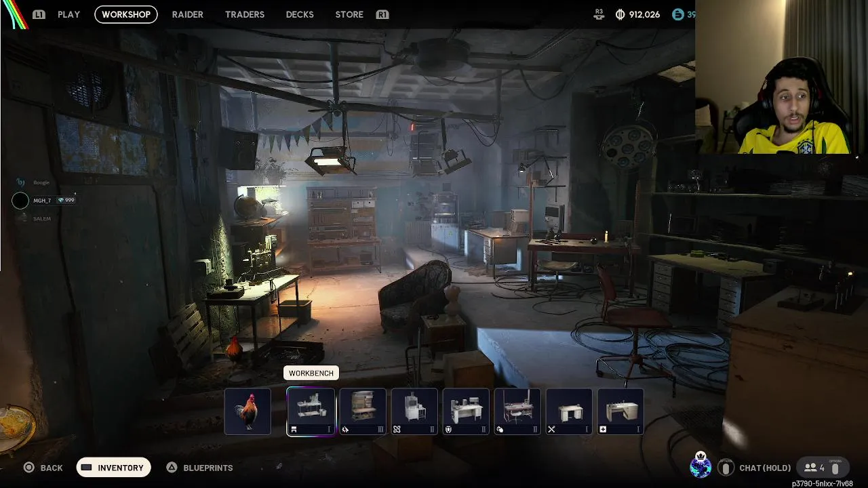This screenshot has height=488, width=868.
Task: Click the avatar emblem near chat
Action: tap(701, 465)
